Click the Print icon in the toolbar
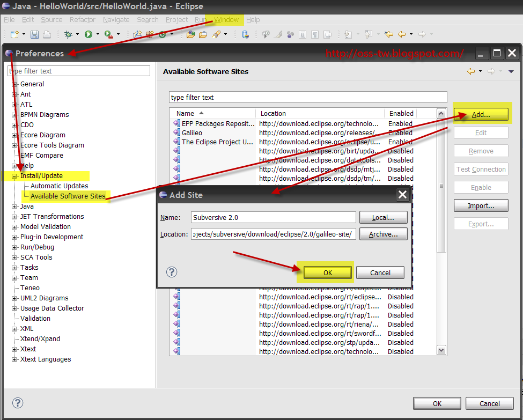 [x=47, y=34]
